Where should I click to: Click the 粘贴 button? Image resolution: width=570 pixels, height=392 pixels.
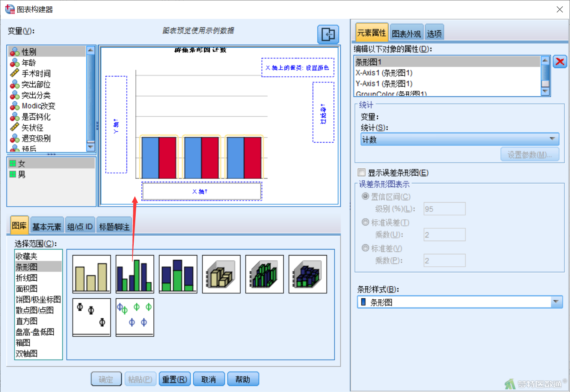[x=140, y=379]
